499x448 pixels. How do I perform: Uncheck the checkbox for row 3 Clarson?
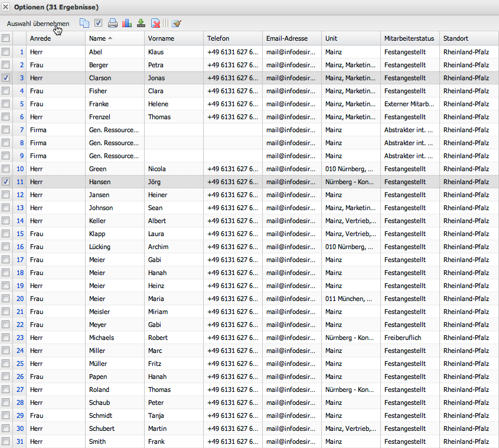coord(6,78)
